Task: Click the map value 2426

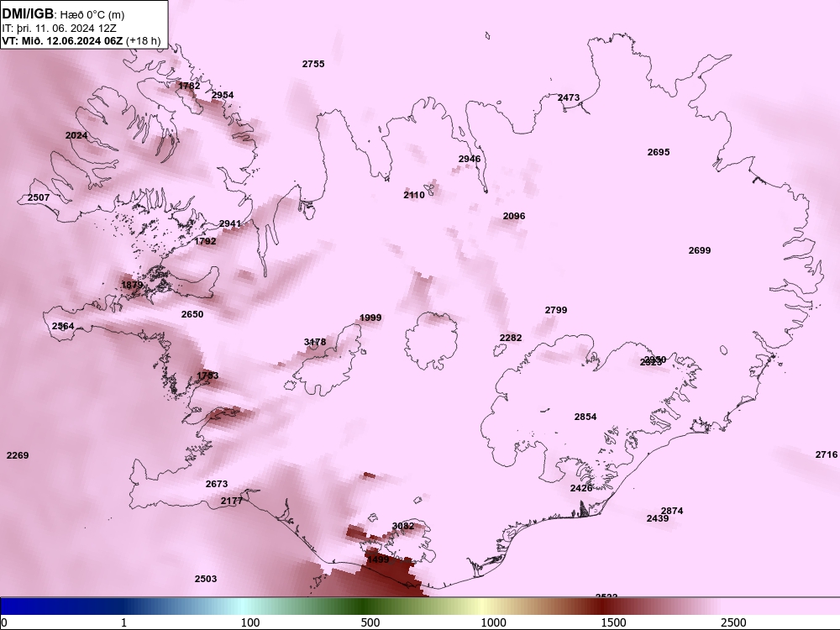Action: [x=580, y=488]
